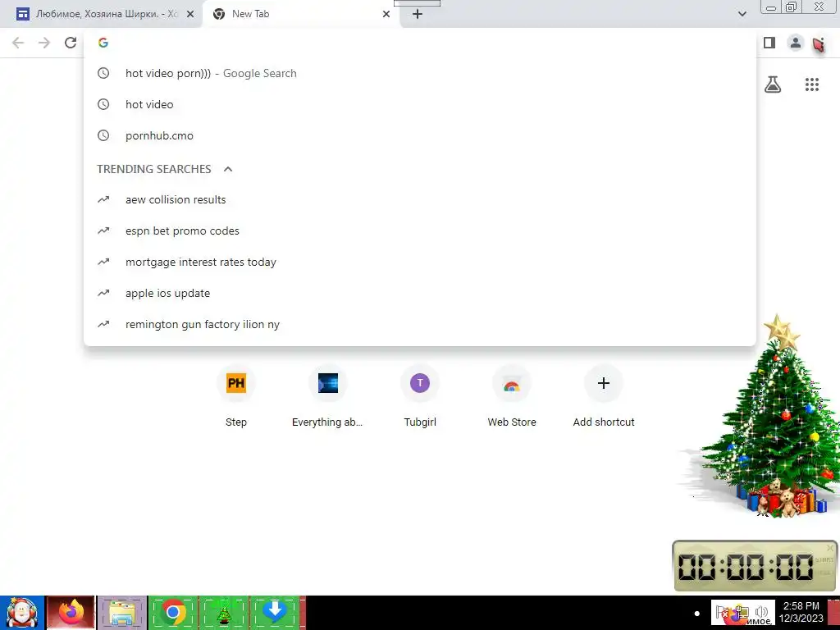Select the New Tab tab
Screen dimensions: 840x630
302,14
